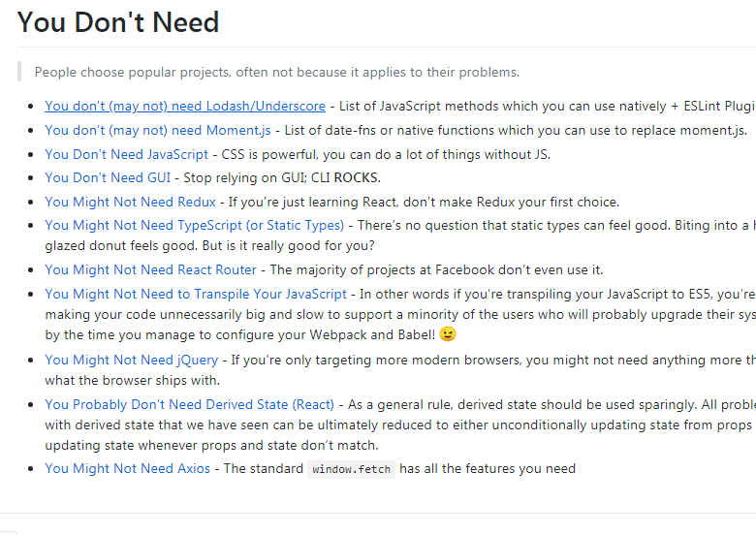756x535 pixels.
Task: Visit You Might Not Need Axios link
Action: pyautogui.click(x=127, y=468)
